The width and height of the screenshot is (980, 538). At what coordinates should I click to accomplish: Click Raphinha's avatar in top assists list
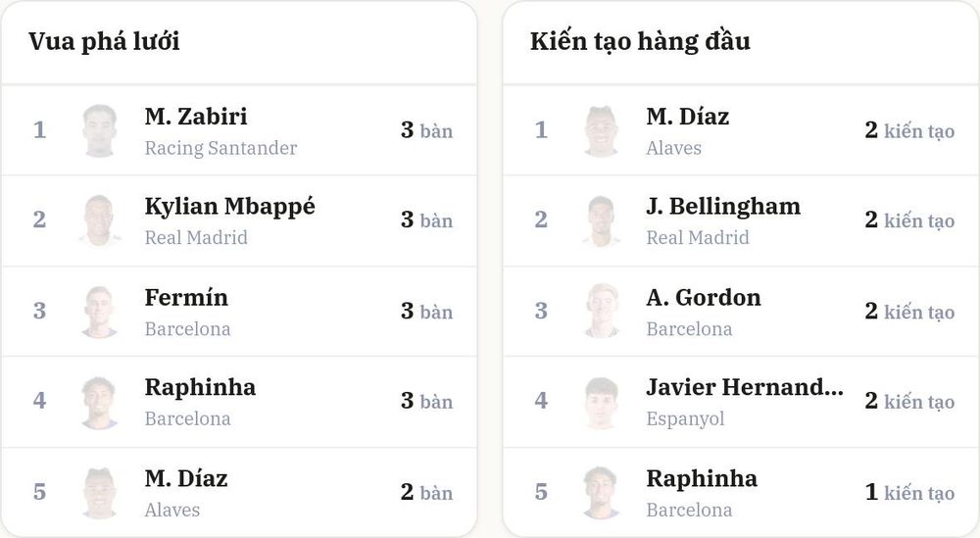coord(602,492)
